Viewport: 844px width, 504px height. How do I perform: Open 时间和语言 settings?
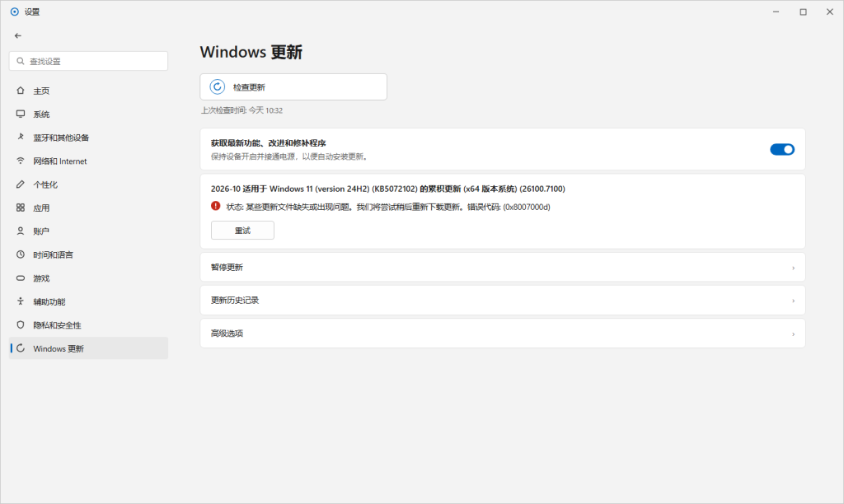point(88,254)
